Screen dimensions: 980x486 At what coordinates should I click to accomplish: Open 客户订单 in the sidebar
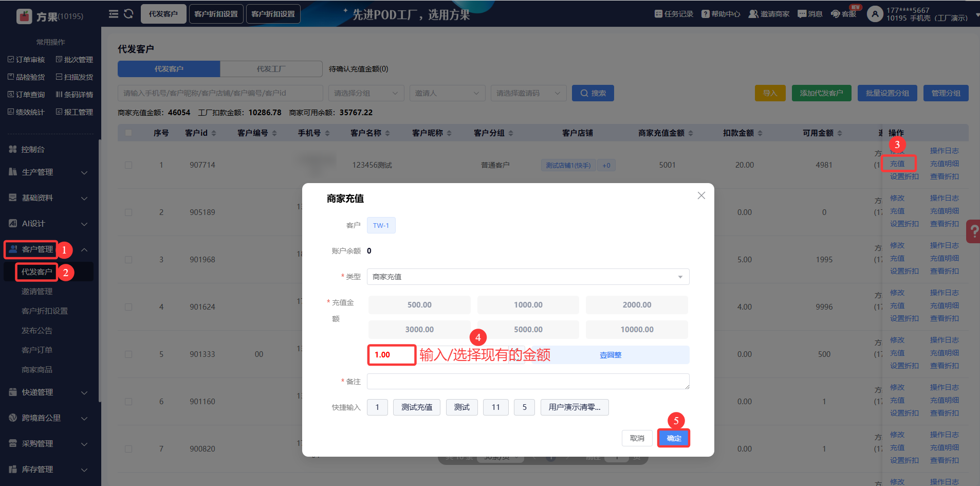(37, 350)
